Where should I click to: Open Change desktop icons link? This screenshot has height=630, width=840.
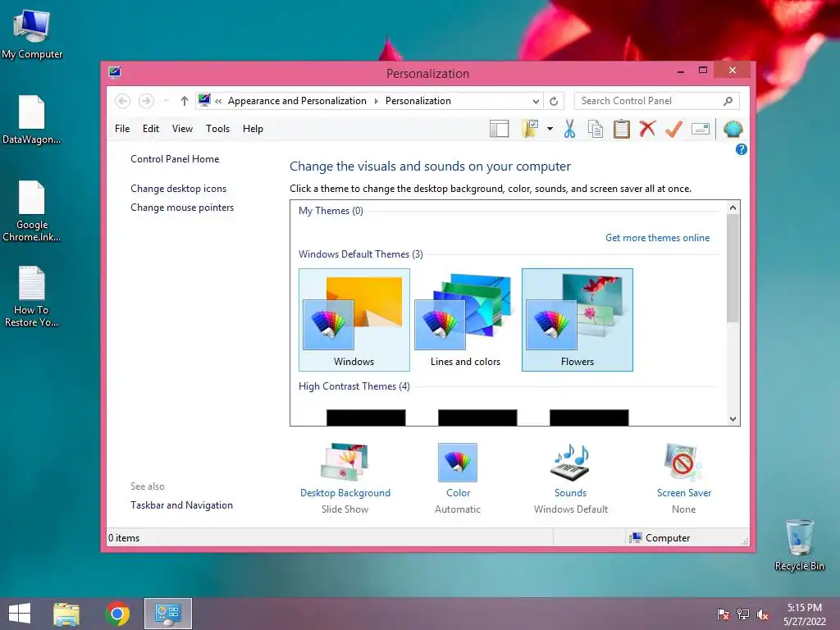(x=178, y=189)
